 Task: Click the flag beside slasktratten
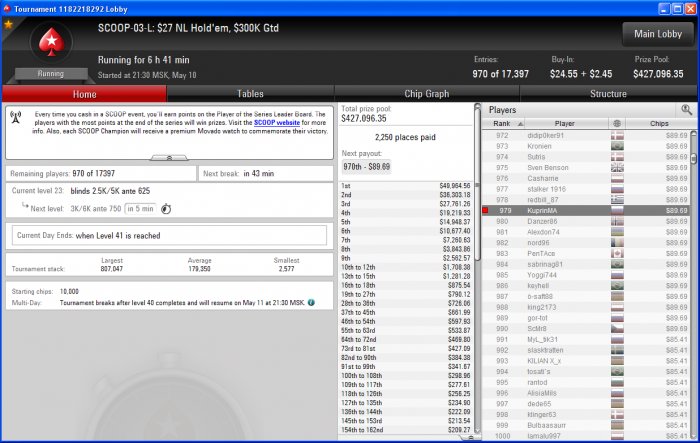point(617,350)
